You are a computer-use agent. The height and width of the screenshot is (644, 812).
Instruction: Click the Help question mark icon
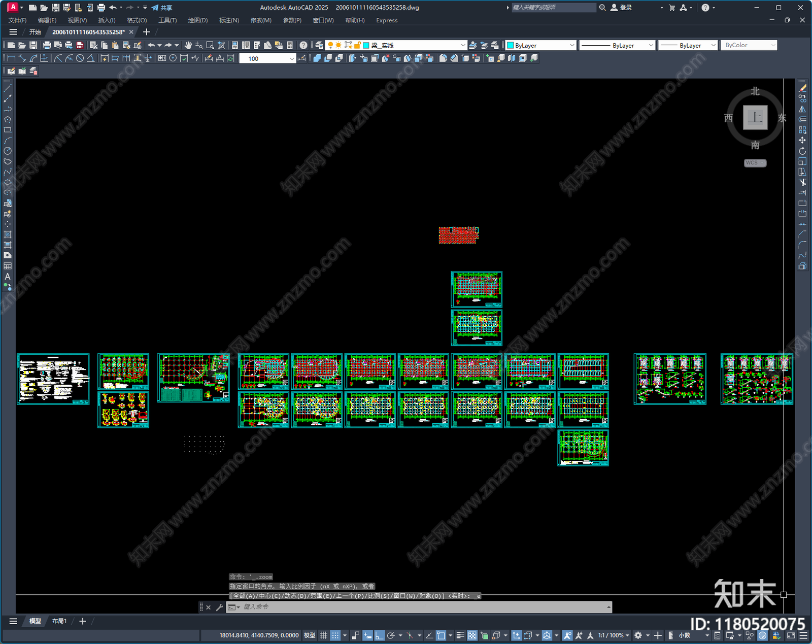(303, 45)
